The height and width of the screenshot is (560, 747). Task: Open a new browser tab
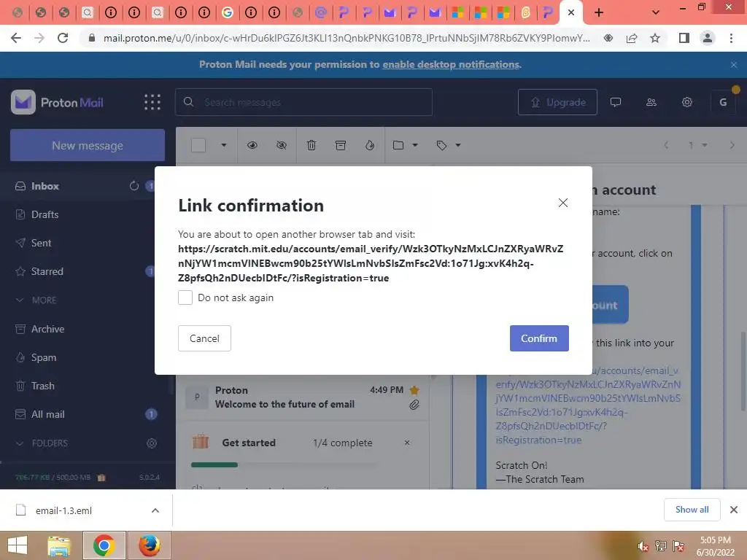tap(599, 12)
